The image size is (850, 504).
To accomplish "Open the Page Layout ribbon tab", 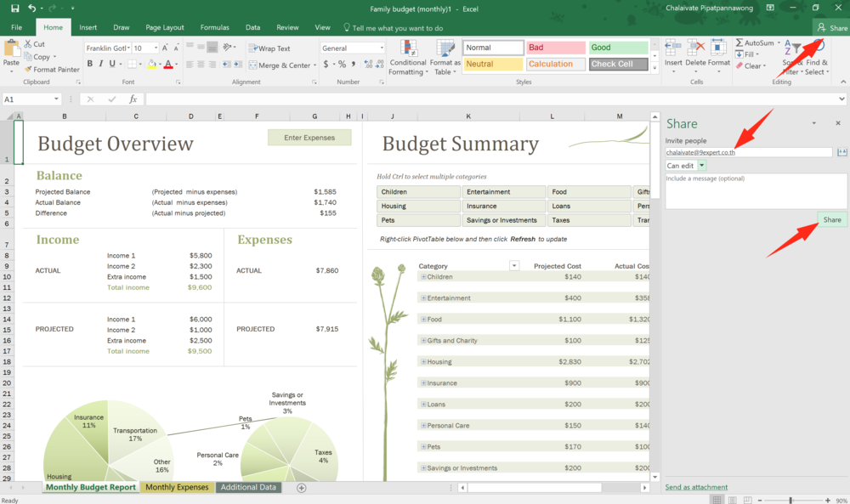I will point(164,27).
